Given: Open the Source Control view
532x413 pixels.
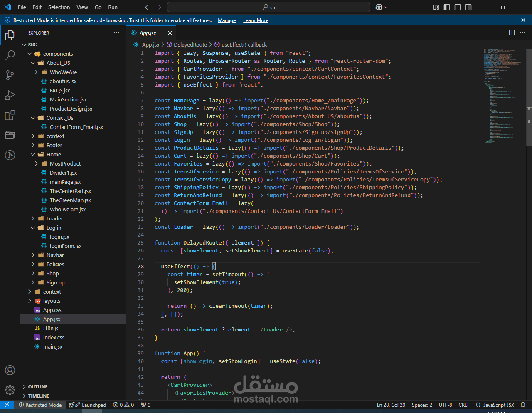Looking at the screenshot, I should [x=10, y=75].
